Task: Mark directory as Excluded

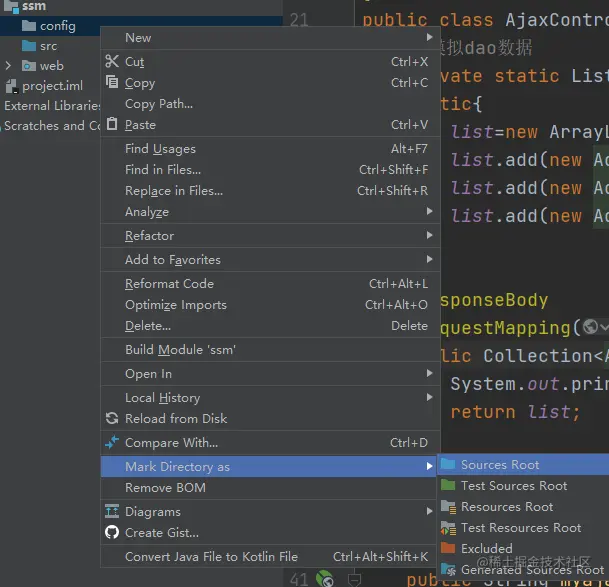Action: 523,548
